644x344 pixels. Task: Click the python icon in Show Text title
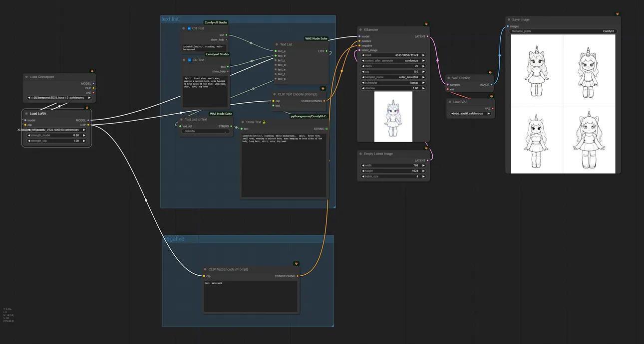tap(264, 122)
